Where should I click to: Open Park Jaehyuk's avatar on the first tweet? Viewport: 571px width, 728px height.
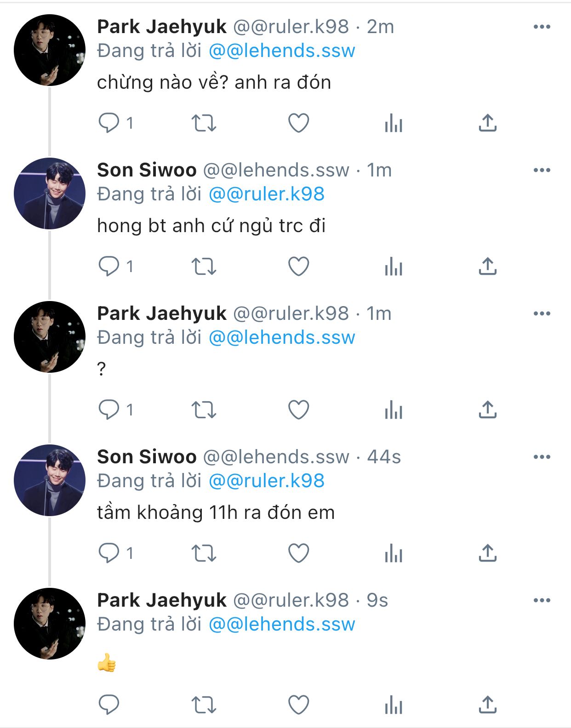50,50
